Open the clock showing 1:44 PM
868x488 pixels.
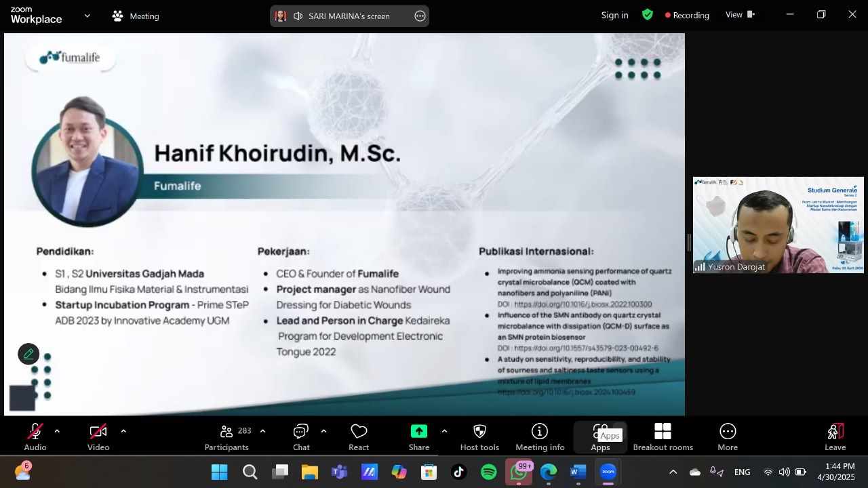[x=836, y=472]
